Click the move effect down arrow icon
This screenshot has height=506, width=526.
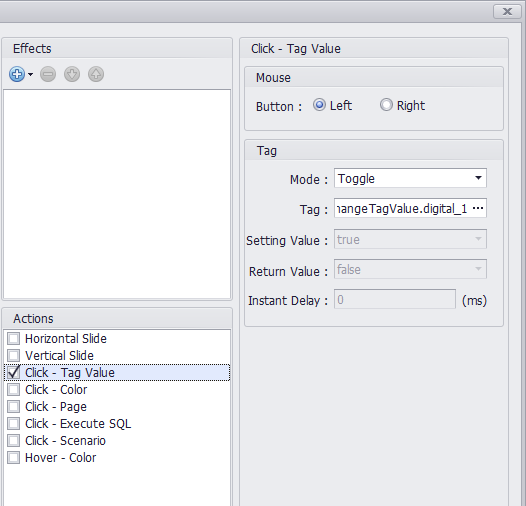(x=72, y=74)
